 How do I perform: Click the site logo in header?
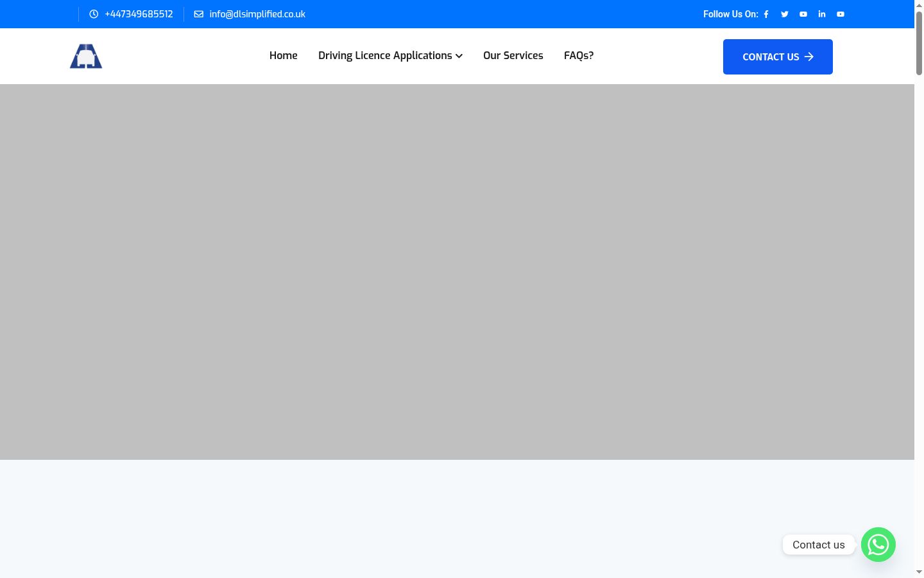click(x=86, y=57)
